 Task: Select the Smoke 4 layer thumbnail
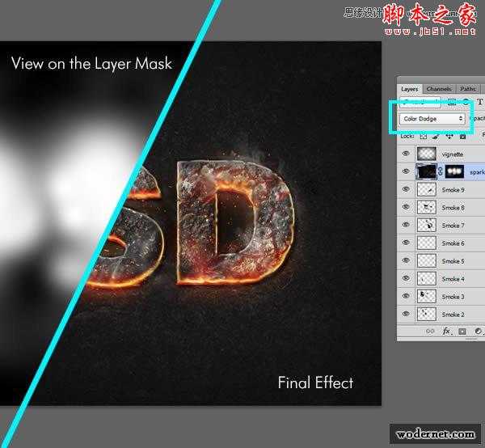tap(427, 278)
